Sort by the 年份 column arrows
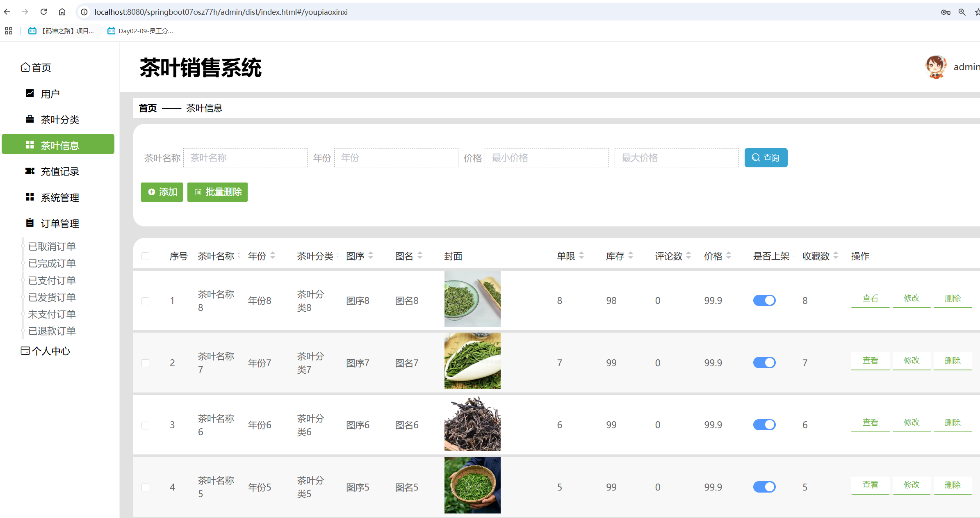 tap(273, 256)
